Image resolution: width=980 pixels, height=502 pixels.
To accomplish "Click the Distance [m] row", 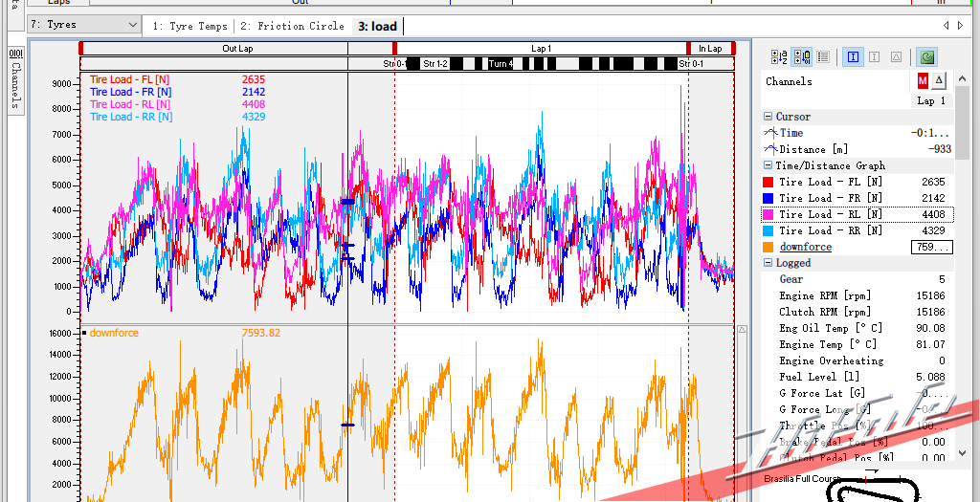I will tap(857, 149).
